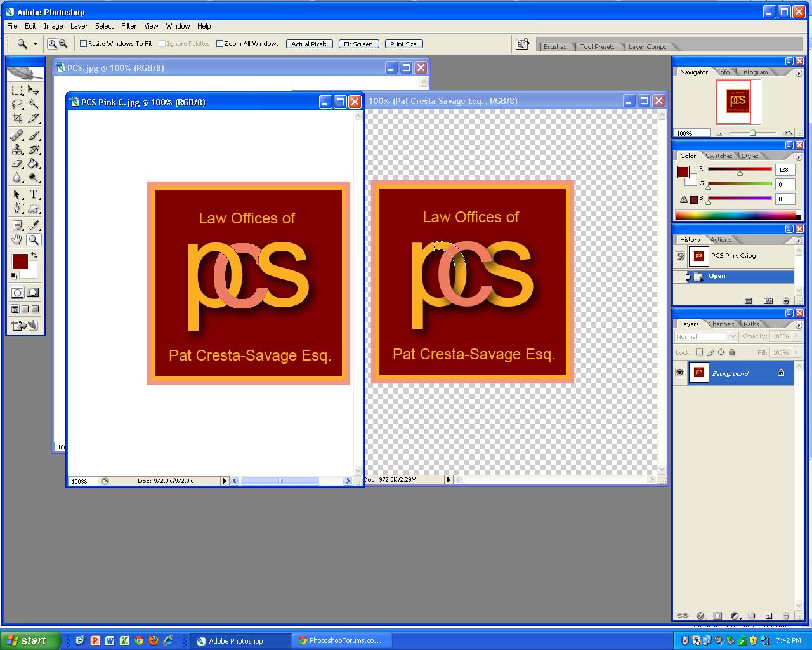This screenshot has width=812, height=650.
Task: Hide the Background layer with eye icon
Action: pyautogui.click(x=679, y=373)
